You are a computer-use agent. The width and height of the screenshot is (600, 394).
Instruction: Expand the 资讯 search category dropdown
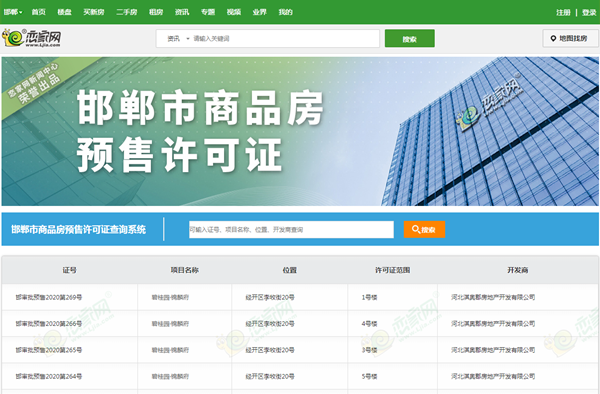[x=178, y=38]
